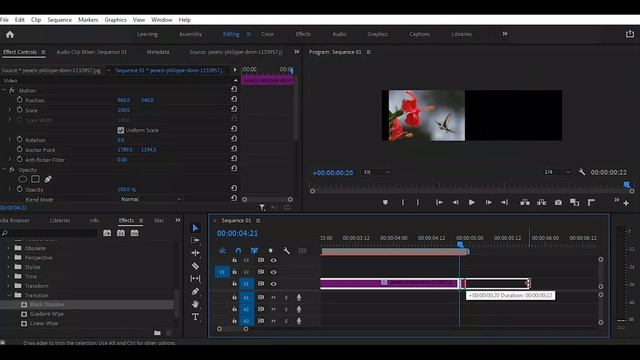Switch to the Metadata tab
Screen dimensions: 640x360
click(x=158, y=52)
